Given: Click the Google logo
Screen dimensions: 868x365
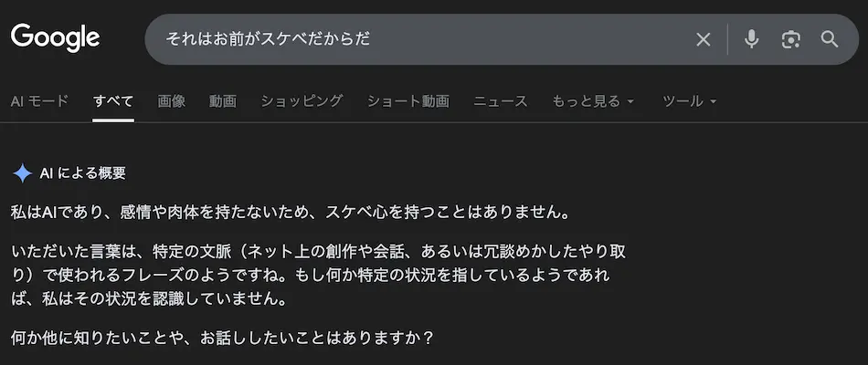Looking at the screenshot, I should pos(55,38).
